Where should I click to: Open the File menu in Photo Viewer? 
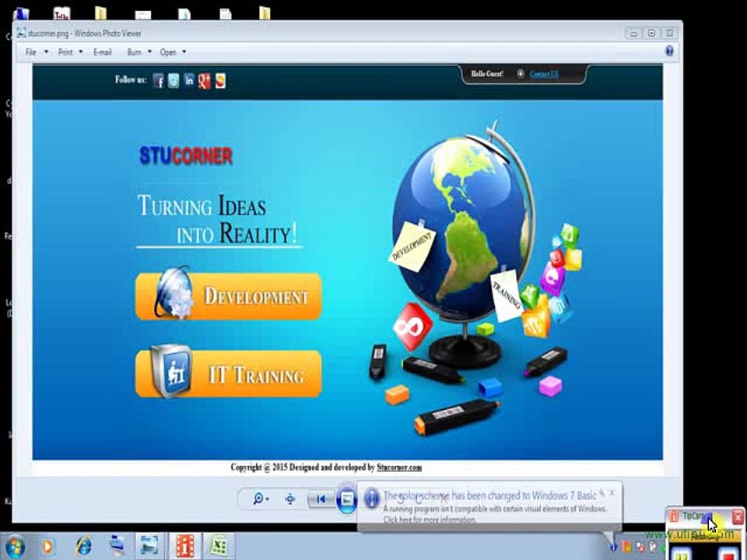click(31, 52)
